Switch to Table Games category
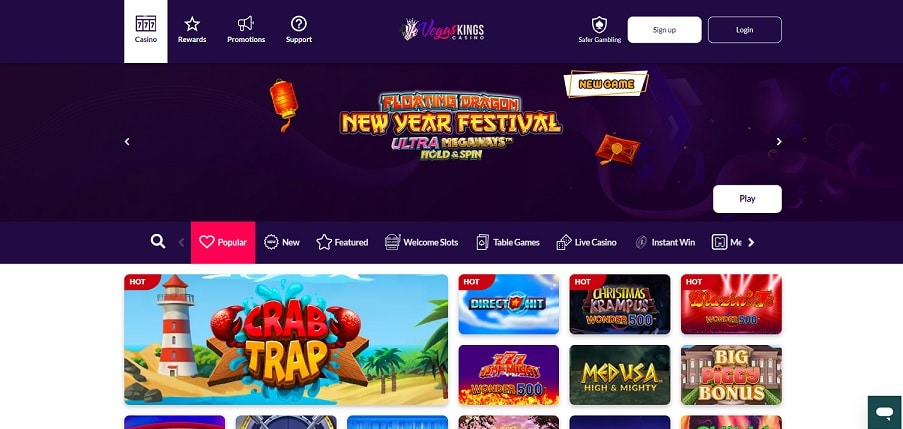 508,242
